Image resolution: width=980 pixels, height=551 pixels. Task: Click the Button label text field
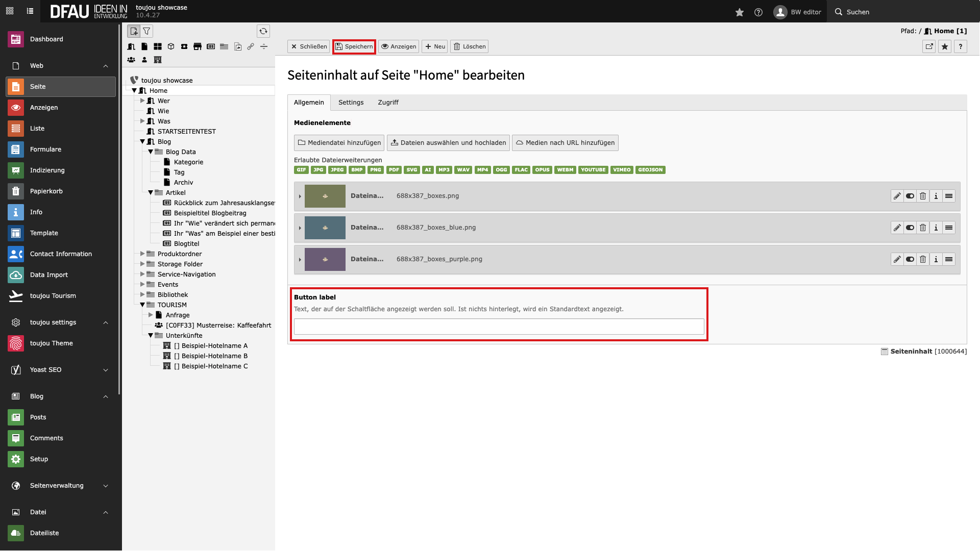pos(499,327)
